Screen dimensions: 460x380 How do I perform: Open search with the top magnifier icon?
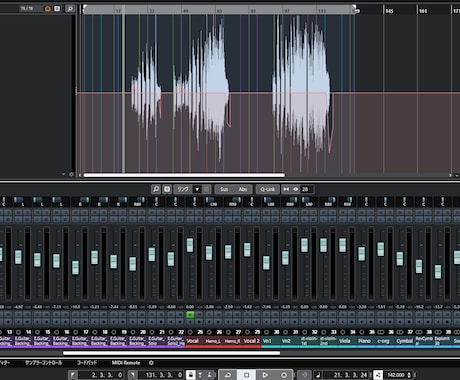click(x=70, y=8)
